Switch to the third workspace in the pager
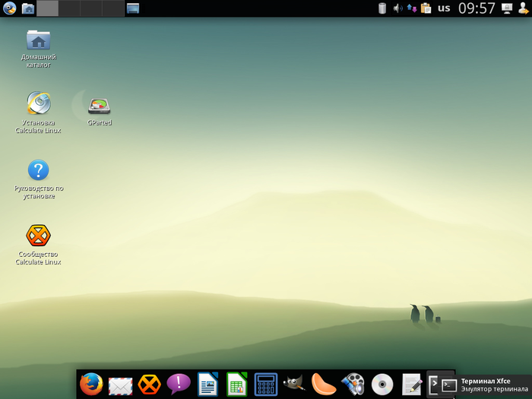 91,8
